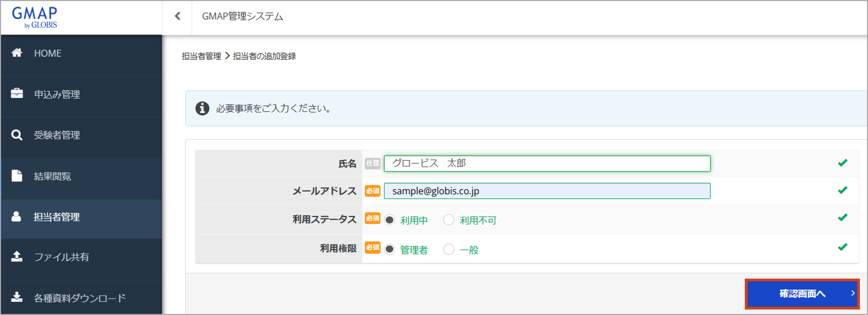Click the document icon for 結果閲覧
The image size is (868, 315).
[x=17, y=176]
